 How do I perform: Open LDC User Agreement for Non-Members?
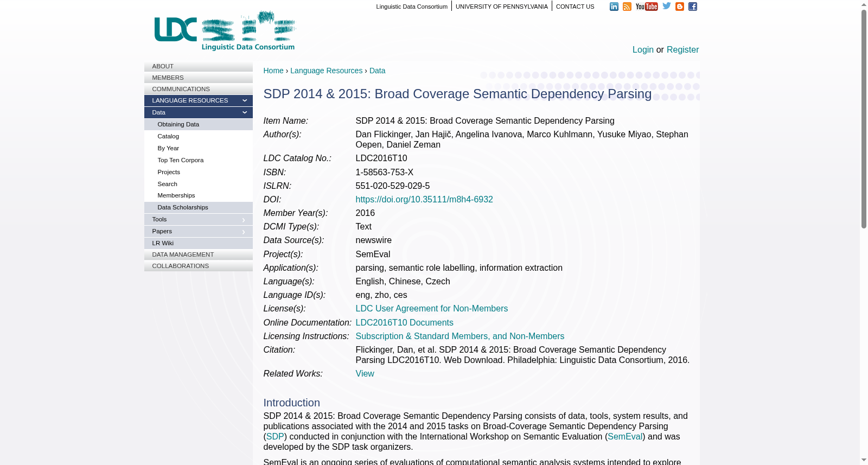pyautogui.click(x=432, y=309)
